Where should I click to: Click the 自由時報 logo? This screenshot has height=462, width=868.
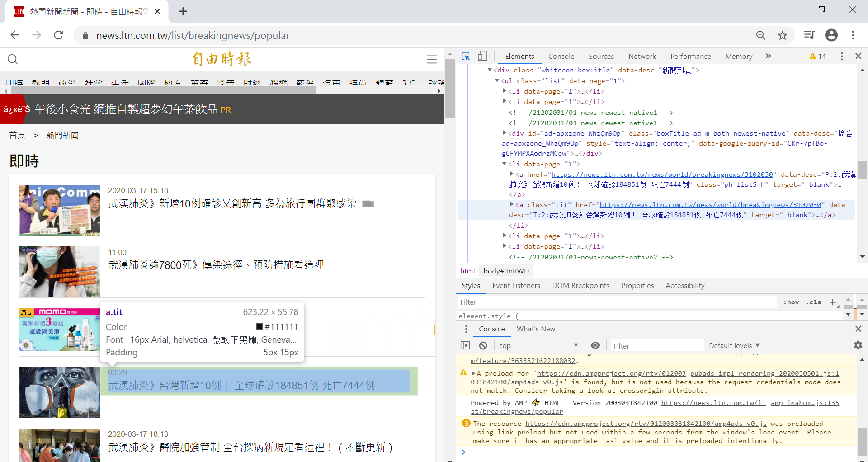(222, 59)
